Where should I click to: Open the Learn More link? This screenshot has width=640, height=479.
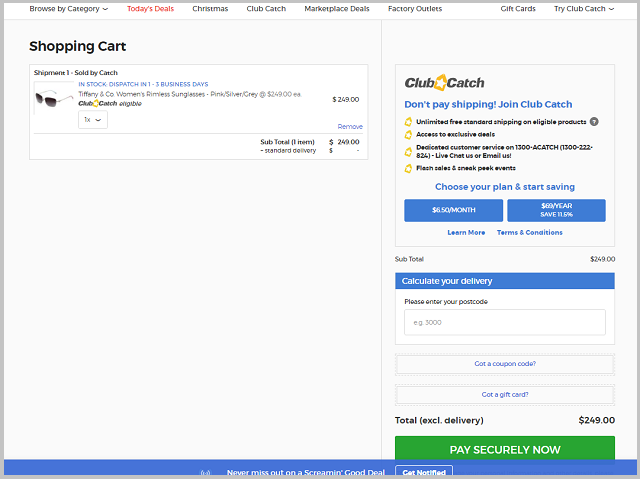pyautogui.click(x=466, y=233)
